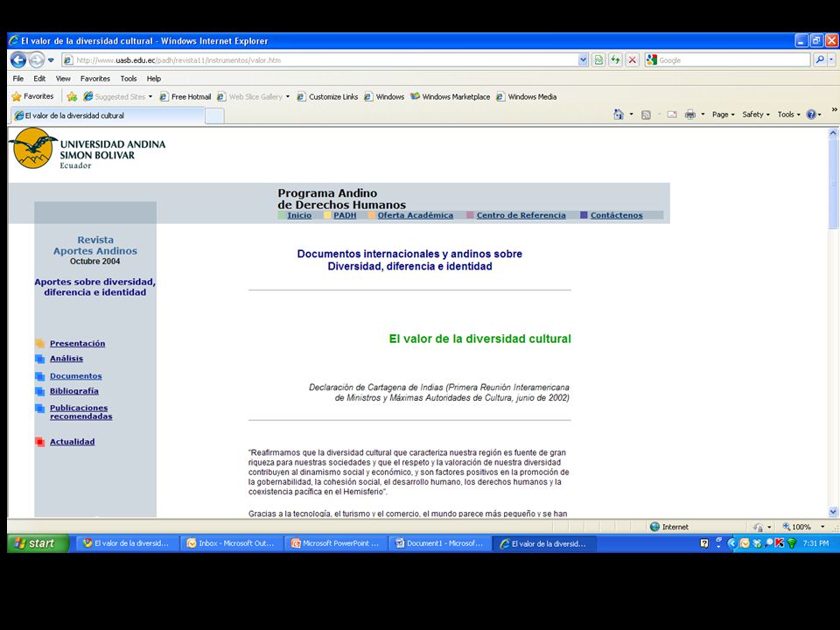The width and height of the screenshot is (840, 630).
Task: Open the Print dropdown arrow
Action: (703, 115)
